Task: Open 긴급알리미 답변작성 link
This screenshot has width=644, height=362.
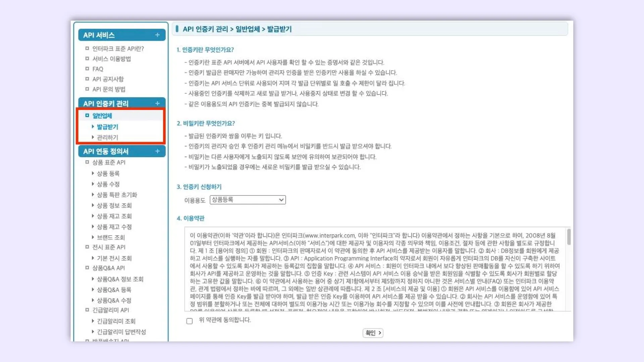Action: point(121,332)
